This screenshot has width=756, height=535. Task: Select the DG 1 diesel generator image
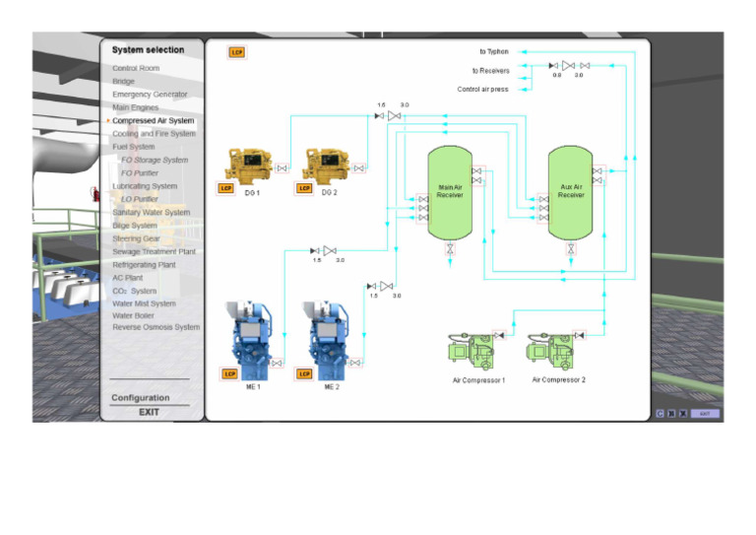249,166
